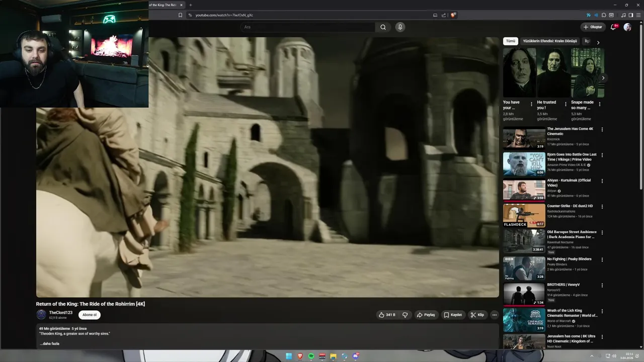The image size is (644, 362).
Task: Open more actions menu beside Klip
Action: [x=494, y=315]
